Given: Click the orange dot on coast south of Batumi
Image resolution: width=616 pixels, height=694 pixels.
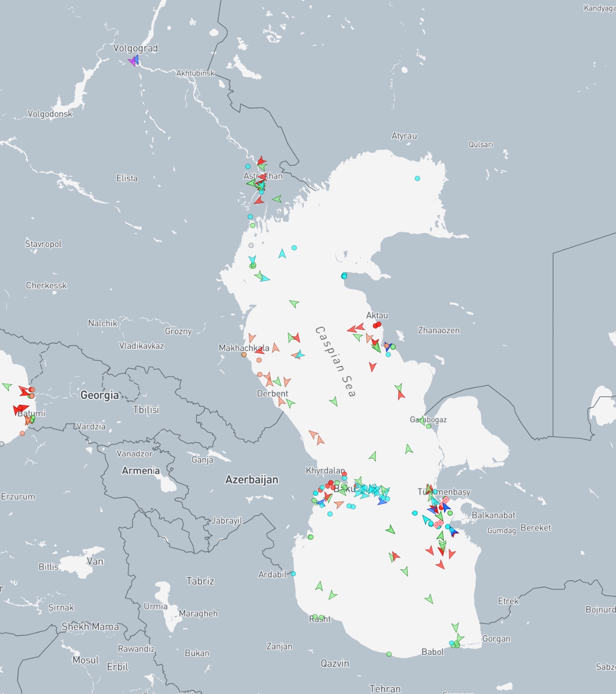Looking at the screenshot, I should click(22, 434).
